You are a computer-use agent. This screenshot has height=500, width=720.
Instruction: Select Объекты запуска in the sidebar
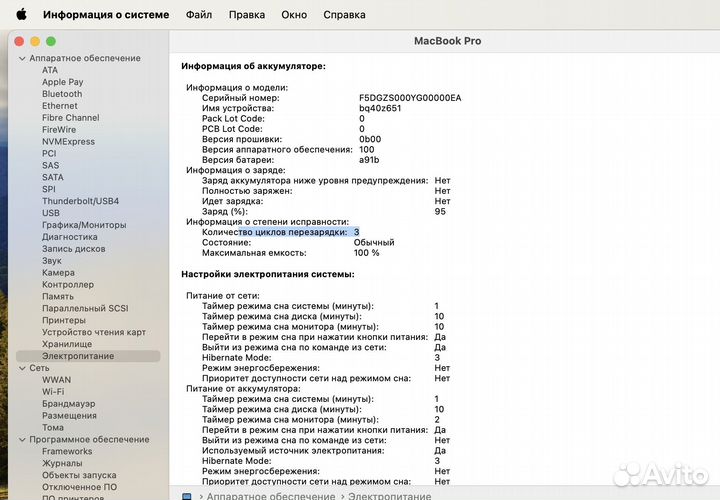[79, 476]
